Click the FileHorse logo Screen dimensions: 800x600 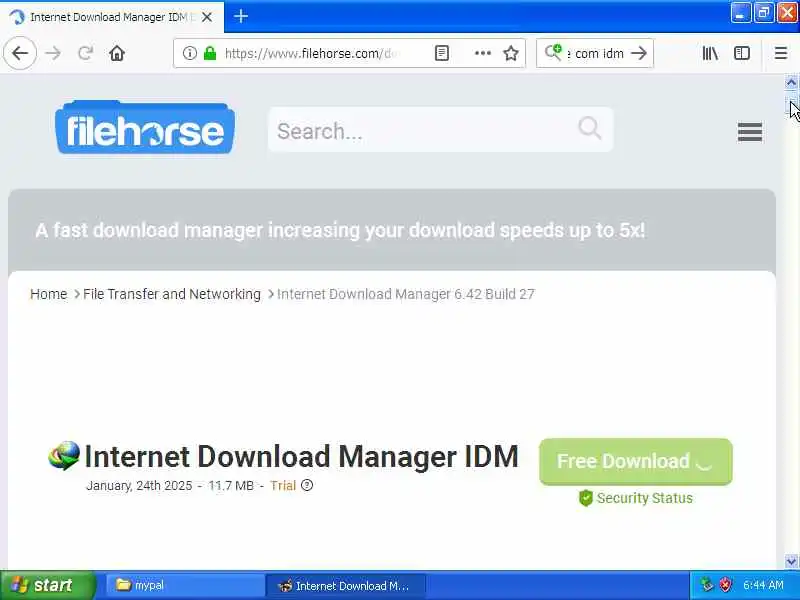tap(145, 128)
